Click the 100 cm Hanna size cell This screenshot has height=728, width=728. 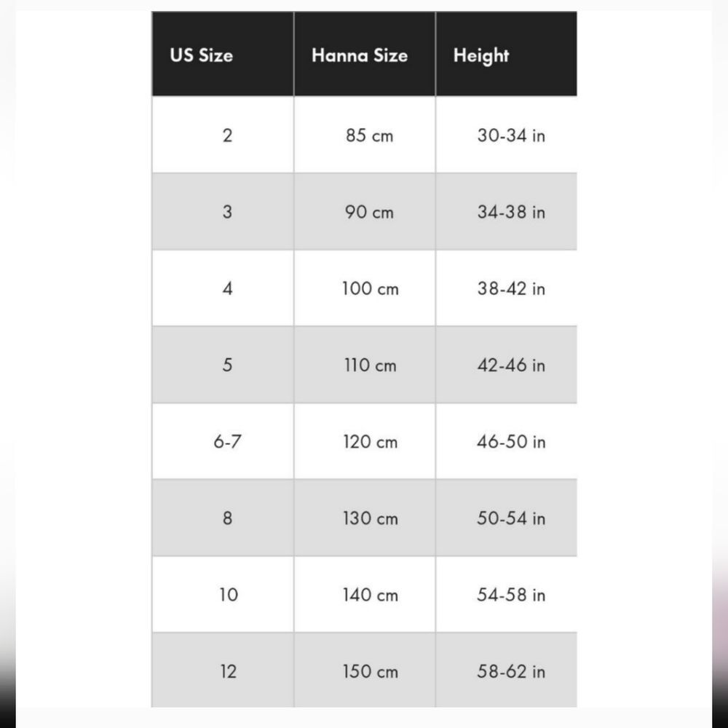click(x=365, y=288)
